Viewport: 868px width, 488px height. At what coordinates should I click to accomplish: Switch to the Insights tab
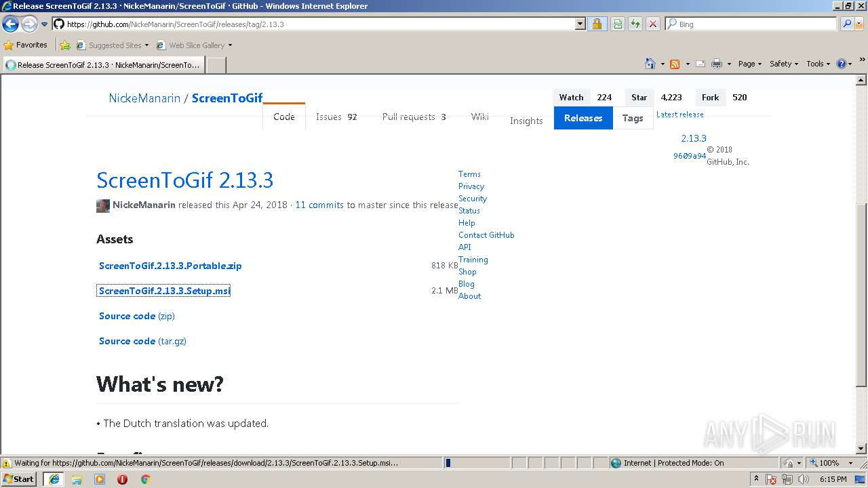pos(526,121)
